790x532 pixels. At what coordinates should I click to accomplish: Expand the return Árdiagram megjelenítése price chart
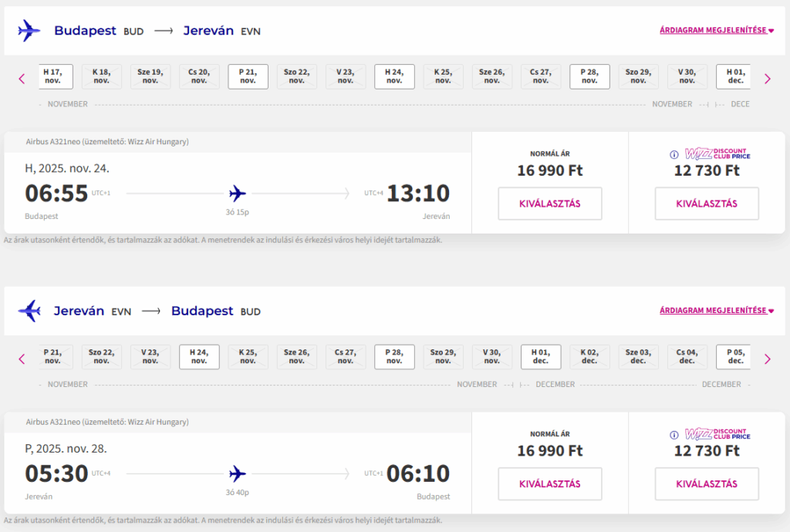(717, 311)
